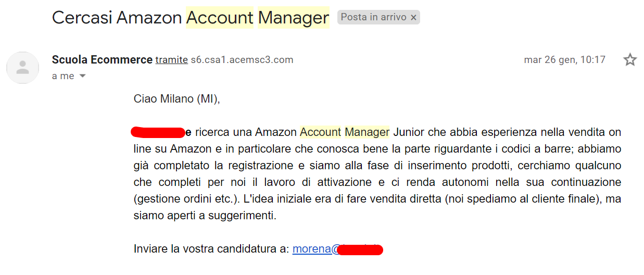Star this email message
The height and width of the screenshot is (275, 644).
pyautogui.click(x=630, y=60)
